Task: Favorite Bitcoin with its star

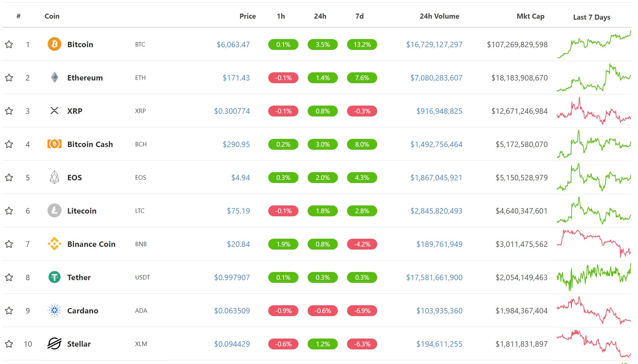Action: click(9, 44)
